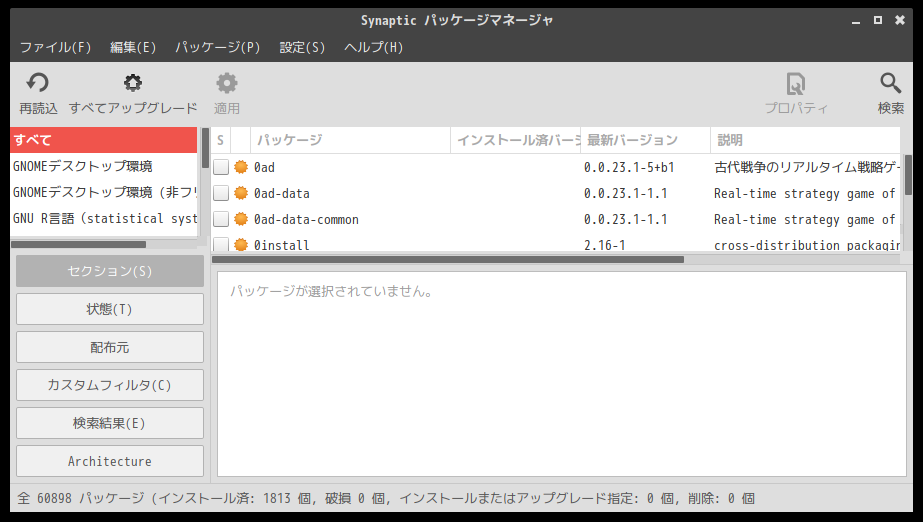This screenshot has width=923, height=522.
Task: Click the Reload (再読込) toolbar icon
Action: click(x=38, y=83)
